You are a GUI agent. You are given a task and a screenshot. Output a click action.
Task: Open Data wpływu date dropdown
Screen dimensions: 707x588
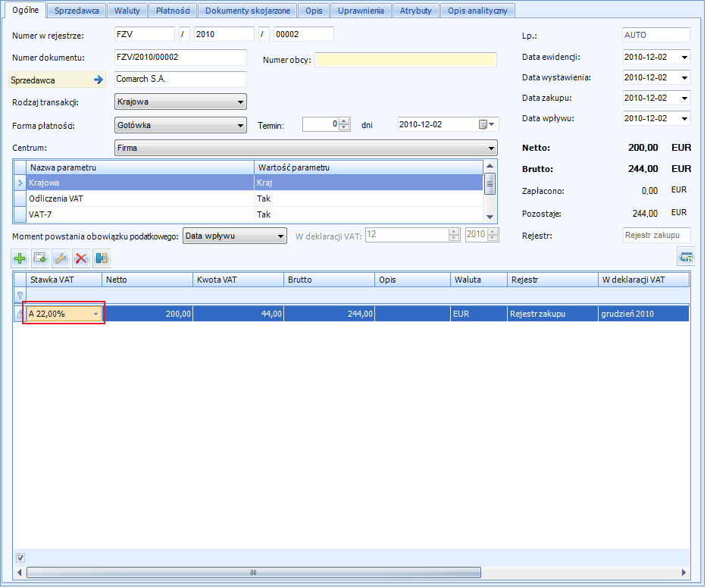pos(684,119)
